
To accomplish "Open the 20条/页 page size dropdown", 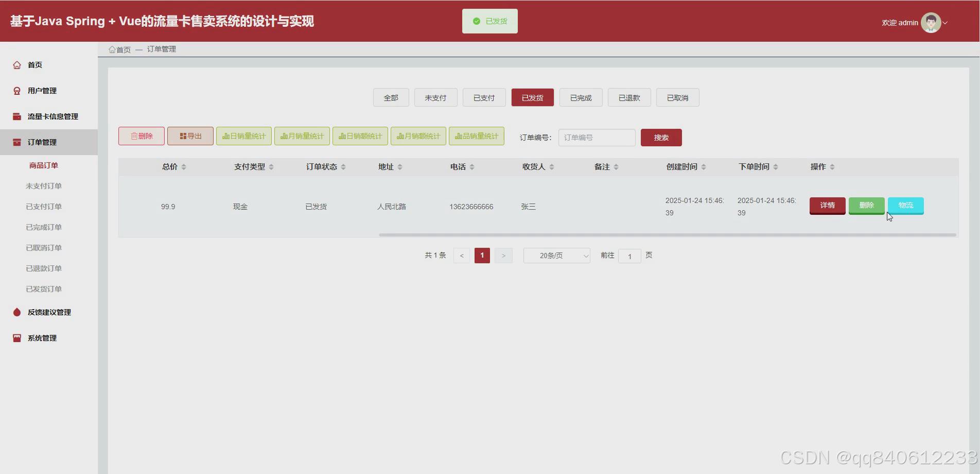I will [x=556, y=255].
